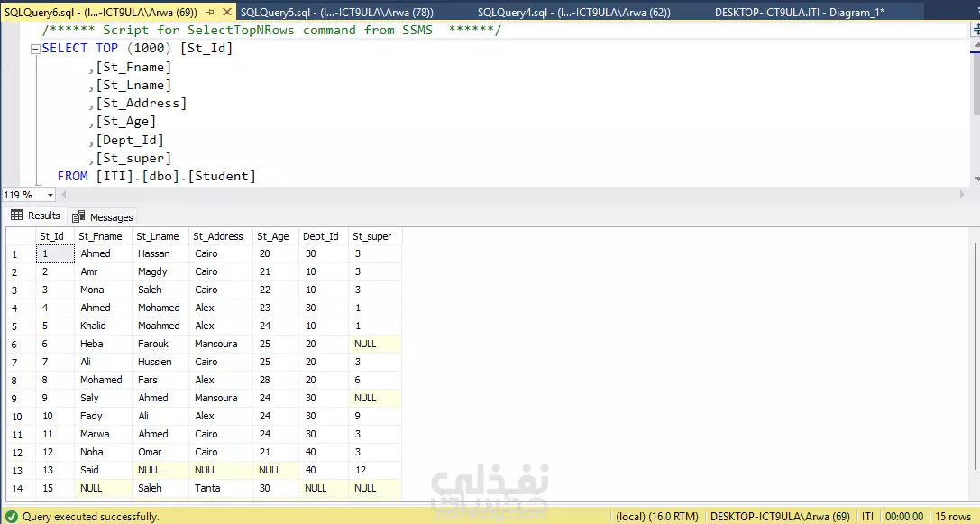The height and width of the screenshot is (524, 980).
Task: Click the editor horizontal scrollbar right arrow
Action: tap(962, 195)
